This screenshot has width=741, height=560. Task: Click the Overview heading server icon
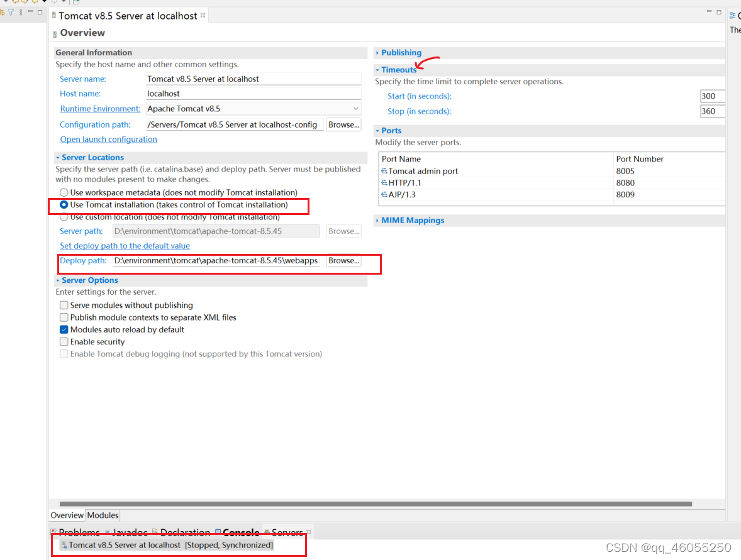pyautogui.click(x=55, y=33)
